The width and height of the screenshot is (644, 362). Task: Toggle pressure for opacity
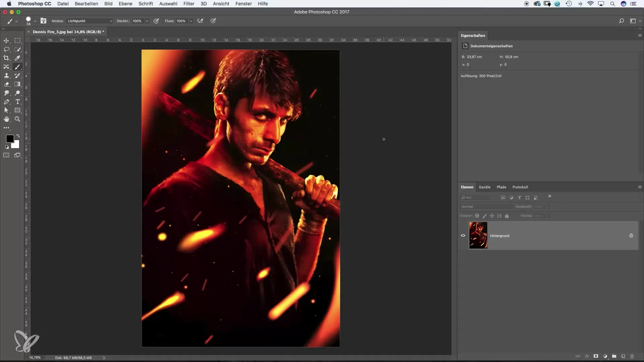(x=156, y=21)
